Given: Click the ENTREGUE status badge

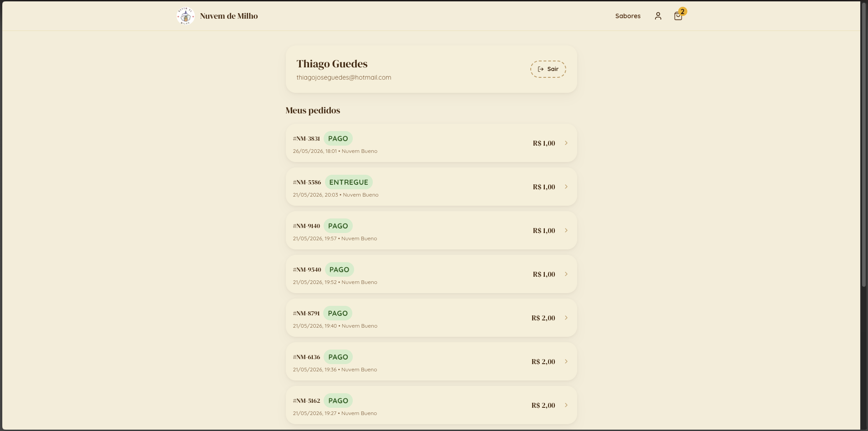Looking at the screenshot, I should 349,182.
